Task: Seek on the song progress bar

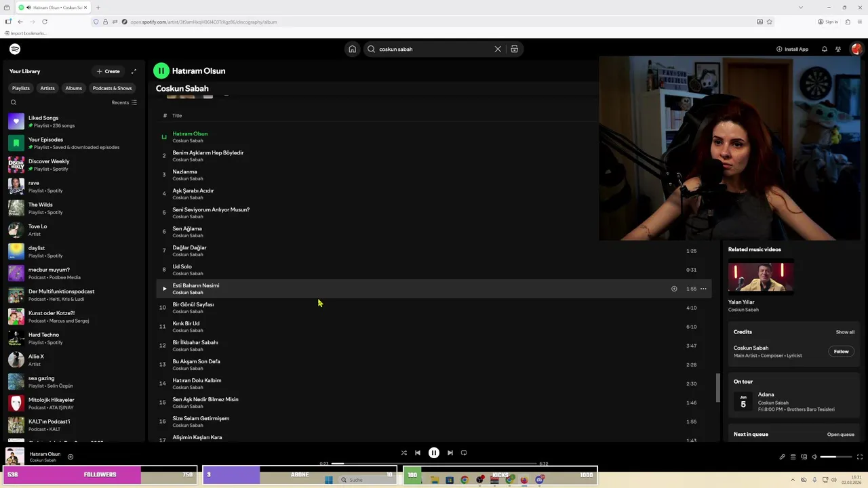Action: coord(433,464)
